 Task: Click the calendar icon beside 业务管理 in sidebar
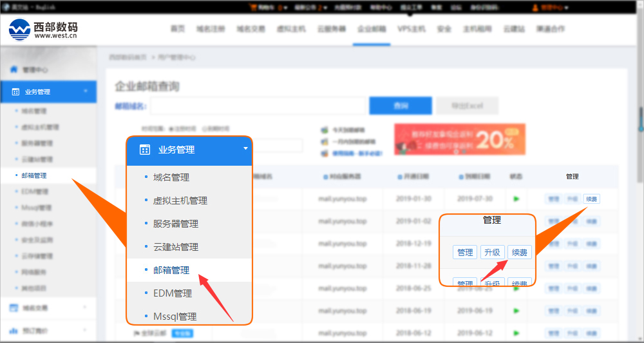click(x=15, y=92)
